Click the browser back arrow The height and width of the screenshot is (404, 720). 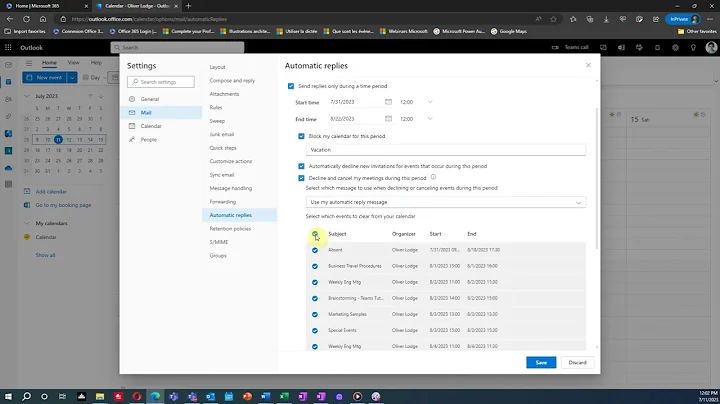tap(10, 19)
